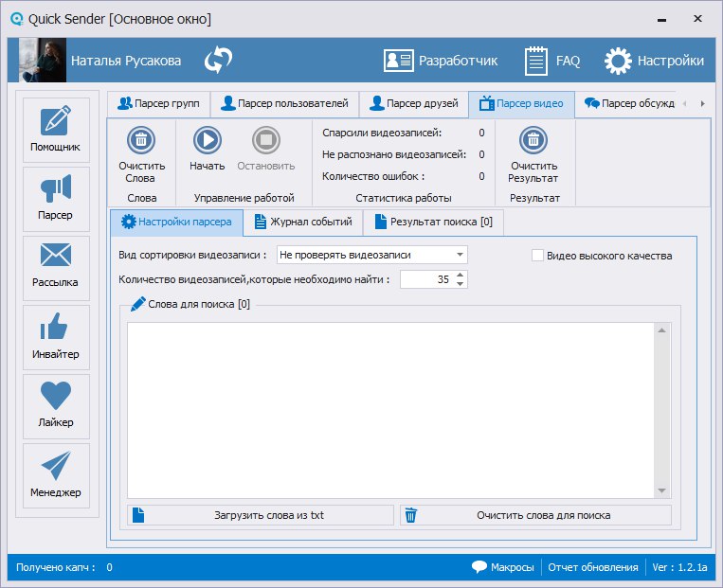
Task: Click Не распознано видеозаписей statistic label
Action: coord(394,154)
